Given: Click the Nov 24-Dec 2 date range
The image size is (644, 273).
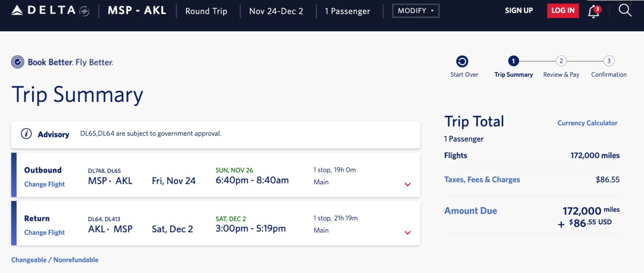Looking at the screenshot, I should [276, 11].
